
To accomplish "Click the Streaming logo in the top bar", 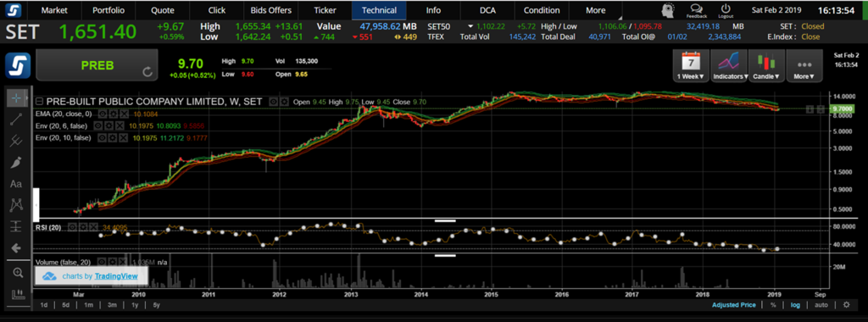I will (14, 10).
